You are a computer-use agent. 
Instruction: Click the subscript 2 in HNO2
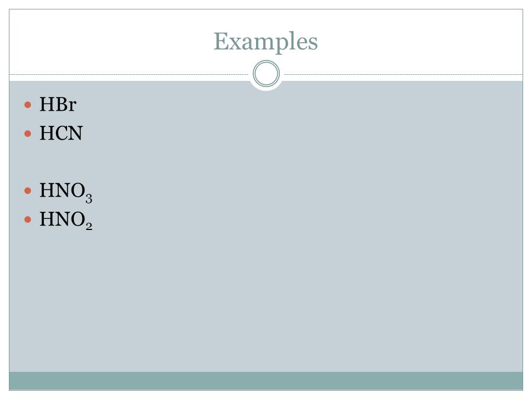tap(89, 226)
